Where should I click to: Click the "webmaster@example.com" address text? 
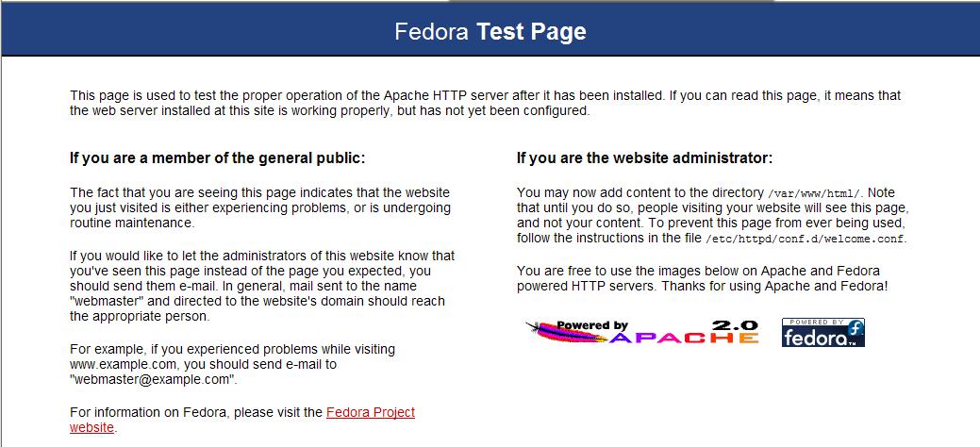(153, 379)
